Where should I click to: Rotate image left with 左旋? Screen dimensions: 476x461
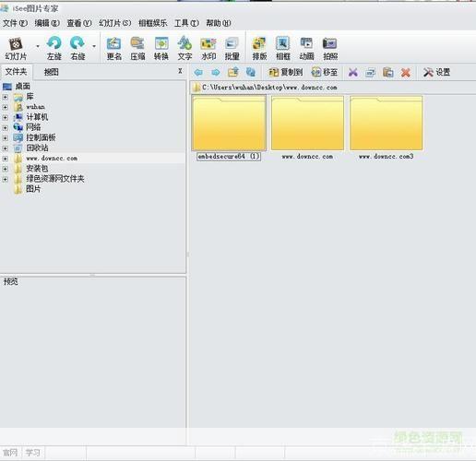(54, 48)
